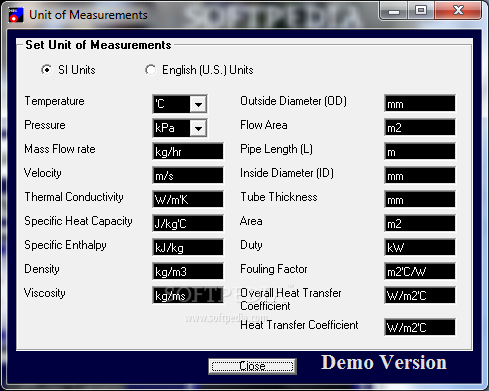Screen dimensions: 489x391
Task: Click the Specific Enthalpy kJ/kg field
Action: [x=188, y=248]
